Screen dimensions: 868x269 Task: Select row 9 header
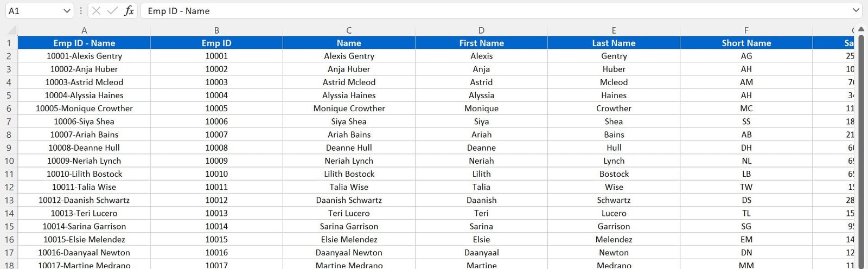click(x=9, y=148)
